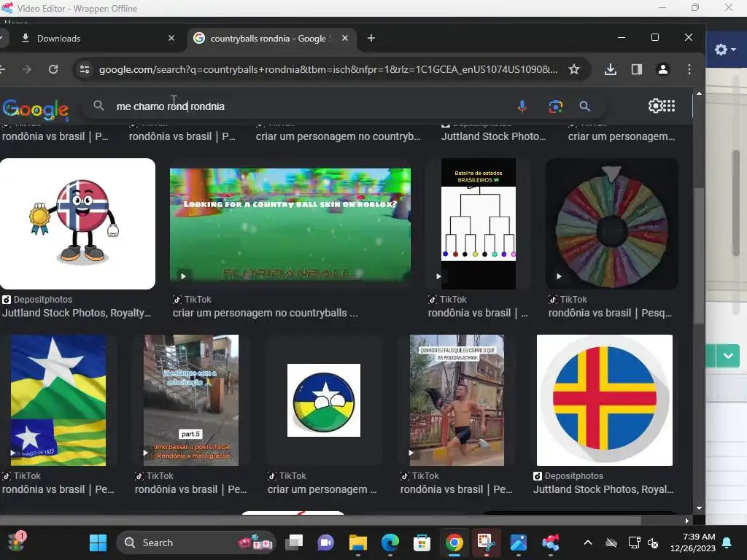Search by image with Google Lens icon
The width and height of the screenshot is (747, 560).
pos(555,106)
